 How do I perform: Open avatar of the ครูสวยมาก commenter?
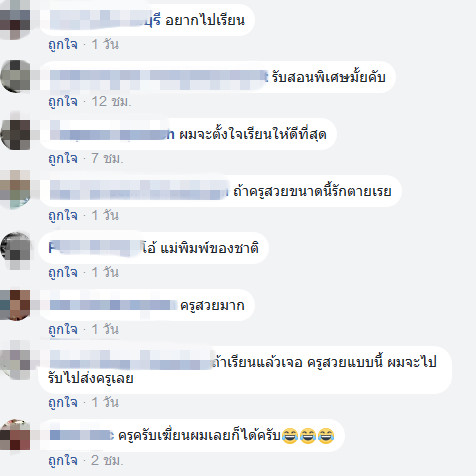(x=15, y=305)
